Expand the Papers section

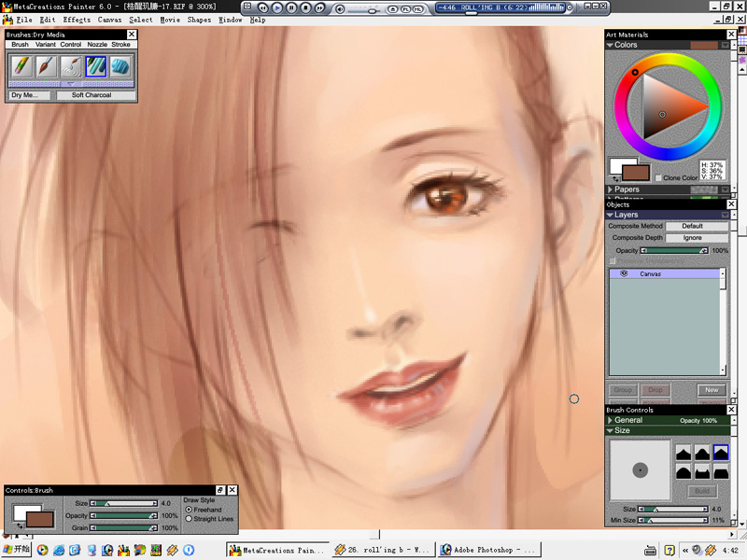(610, 189)
